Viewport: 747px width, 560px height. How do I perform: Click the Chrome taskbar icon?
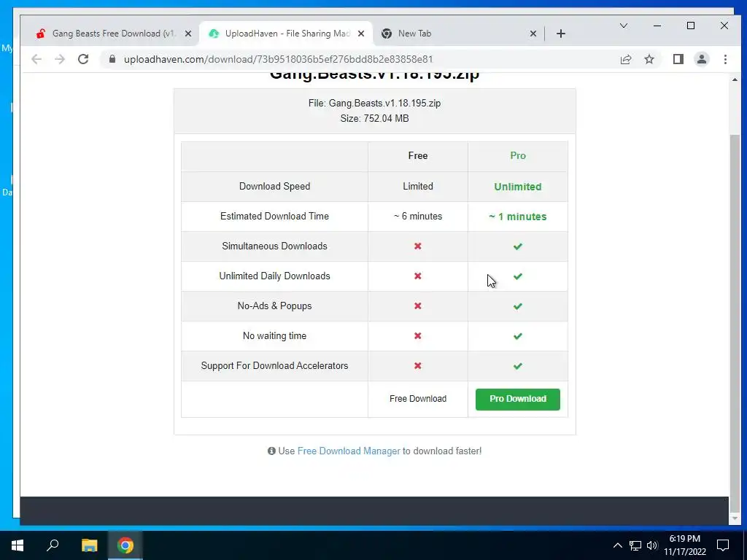point(125,545)
